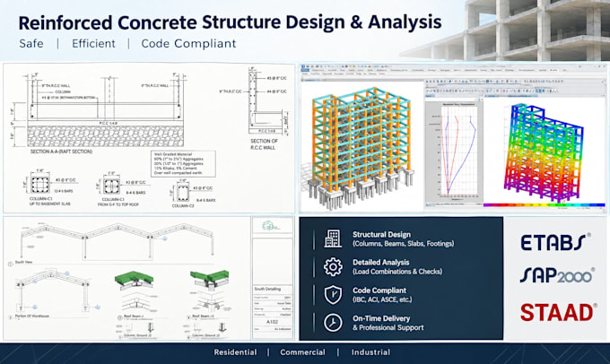The image size is (610, 364).
Task: Open the Portion Of Warehouse frame drawing
Action: 55,290
